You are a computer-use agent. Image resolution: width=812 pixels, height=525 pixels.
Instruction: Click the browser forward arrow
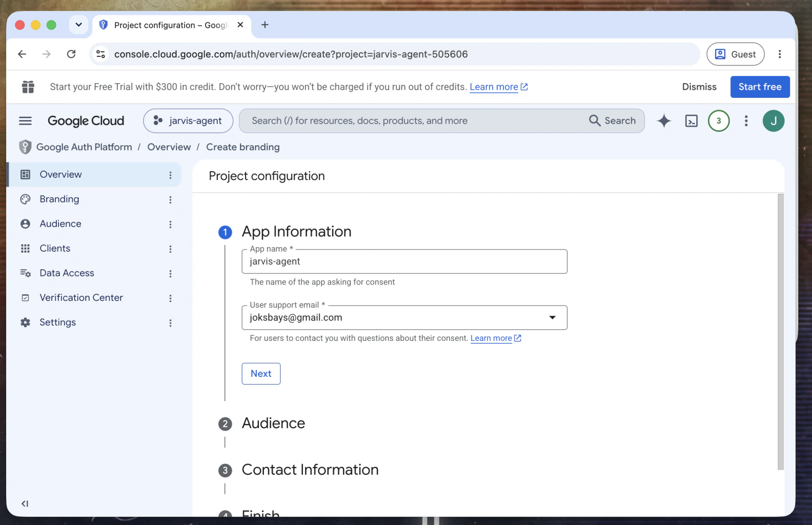(x=46, y=54)
